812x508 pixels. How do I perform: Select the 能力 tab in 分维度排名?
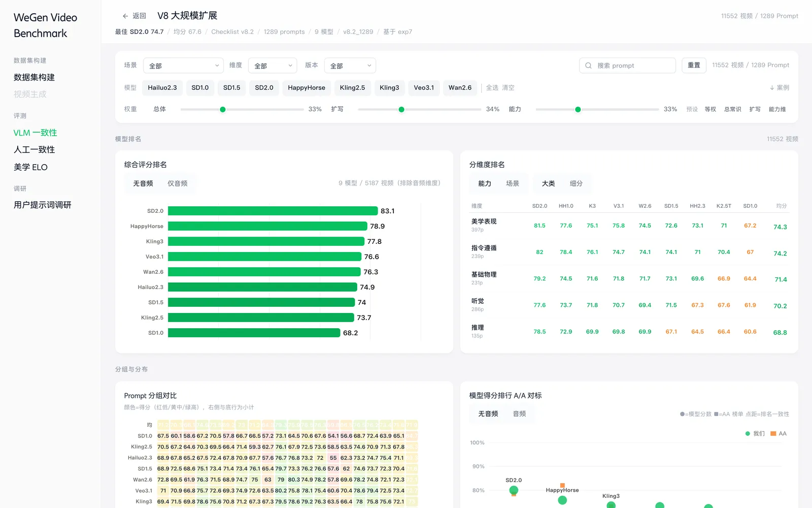[485, 183]
